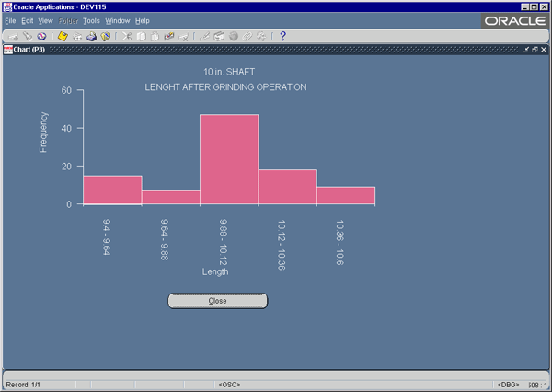
Task: Open Window Help question mark icon
Action: (x=282, y=36)
